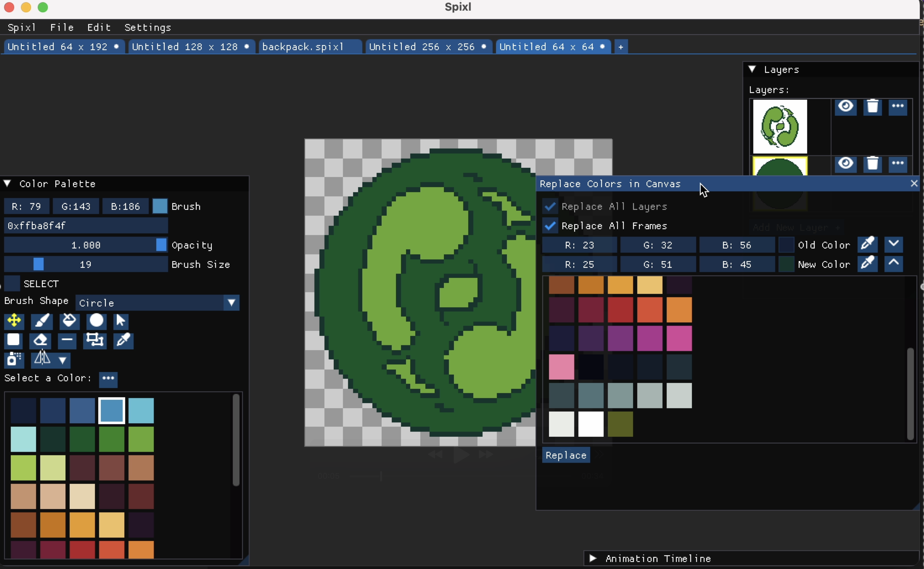Collapse the Color Palette panel
The width and height of the screenshot is (924, 569).
[7, 184]
